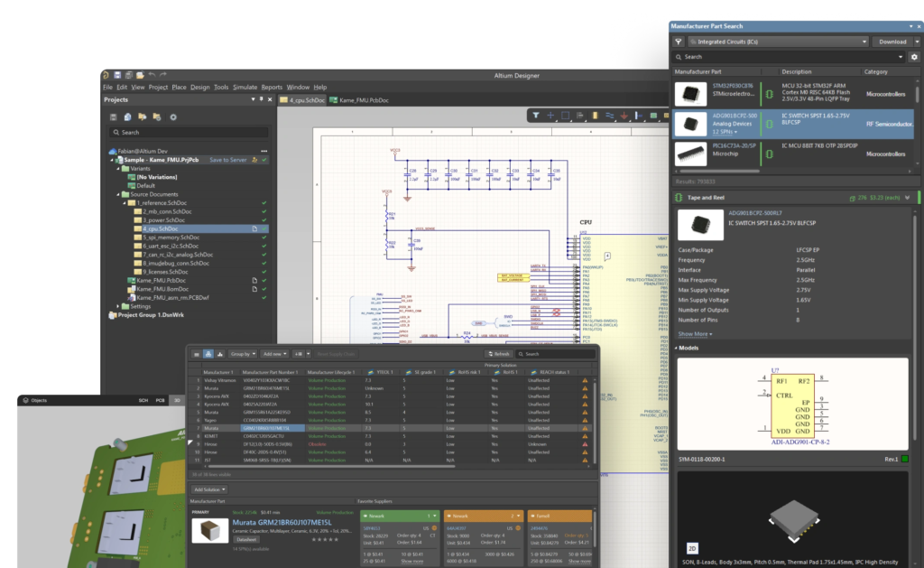Switch Objects panel to SCH mode
The height and width of the screenshot is (568, 924).
click(143, 401)
